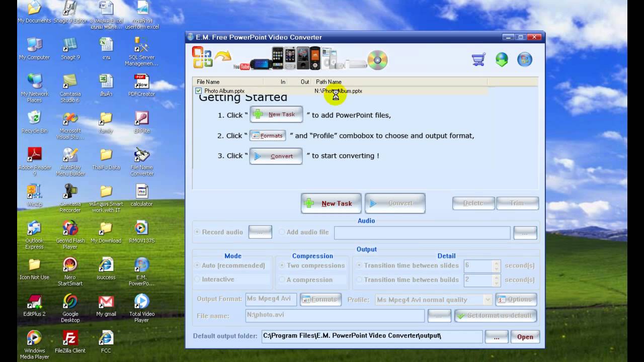Screen dimensions: 644x362
Task: Select the calculator desktop file
Action: pos(142,195)
